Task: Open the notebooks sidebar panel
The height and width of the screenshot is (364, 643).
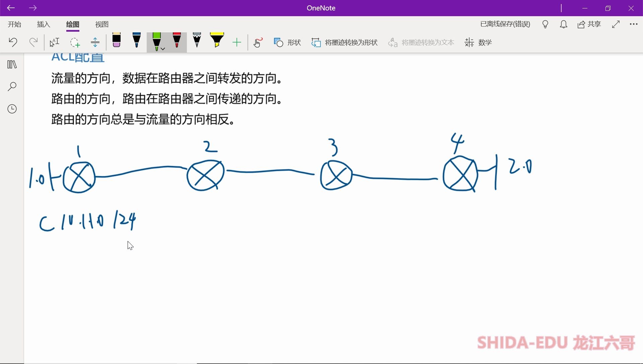Action: tap(12, 64)
